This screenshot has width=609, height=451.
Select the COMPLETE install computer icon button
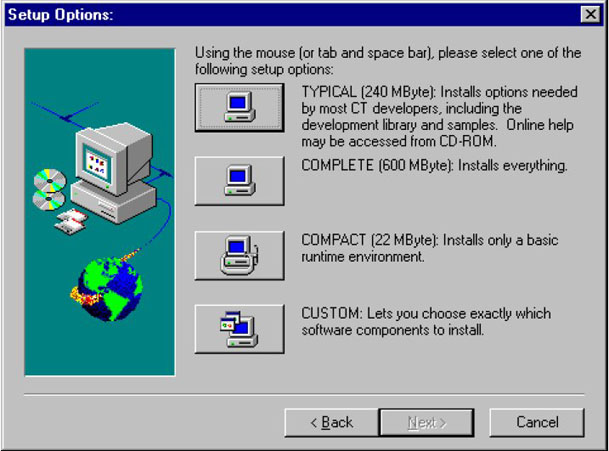tap(239, 181)
